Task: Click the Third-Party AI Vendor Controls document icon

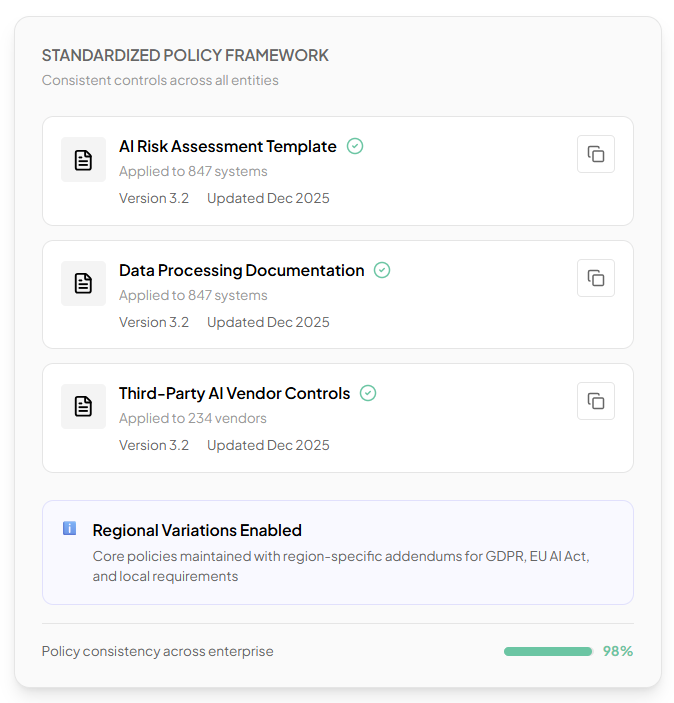Action: 83,407
